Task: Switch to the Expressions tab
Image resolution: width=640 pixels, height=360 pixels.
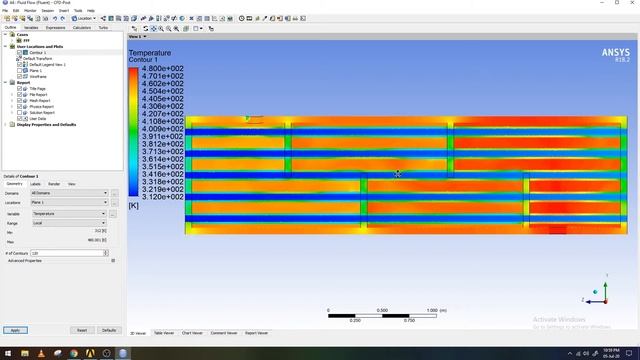Action: pos(56,28)
